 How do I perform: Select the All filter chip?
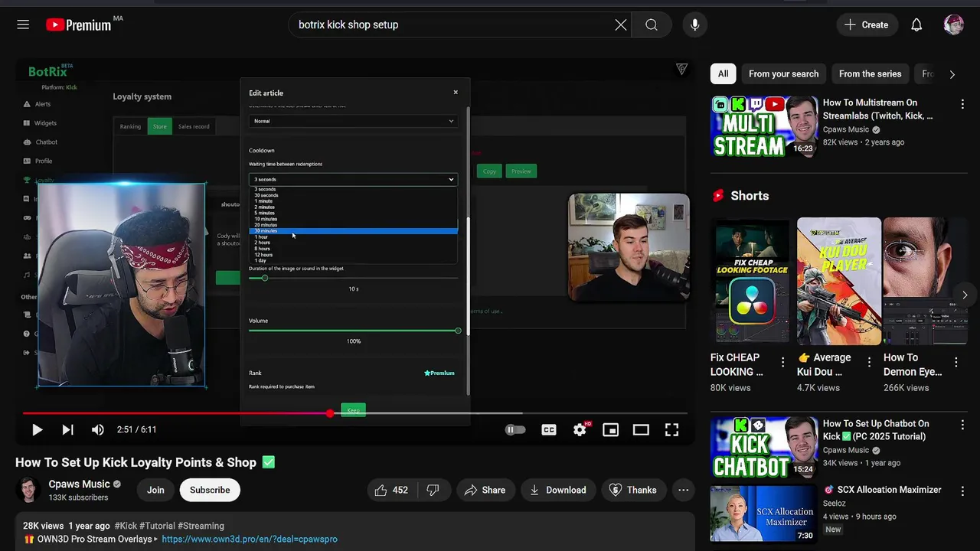click(x=723, y=74)
